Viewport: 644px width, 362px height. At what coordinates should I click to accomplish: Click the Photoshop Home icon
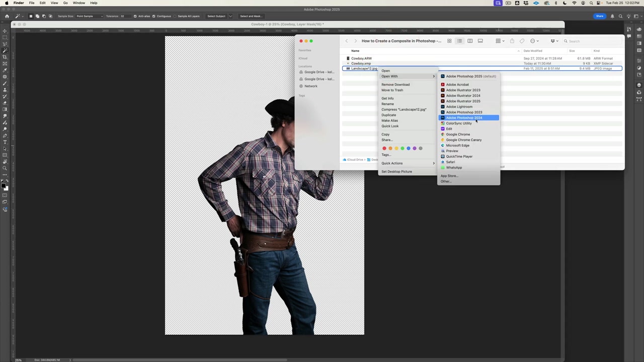(7, 16)
